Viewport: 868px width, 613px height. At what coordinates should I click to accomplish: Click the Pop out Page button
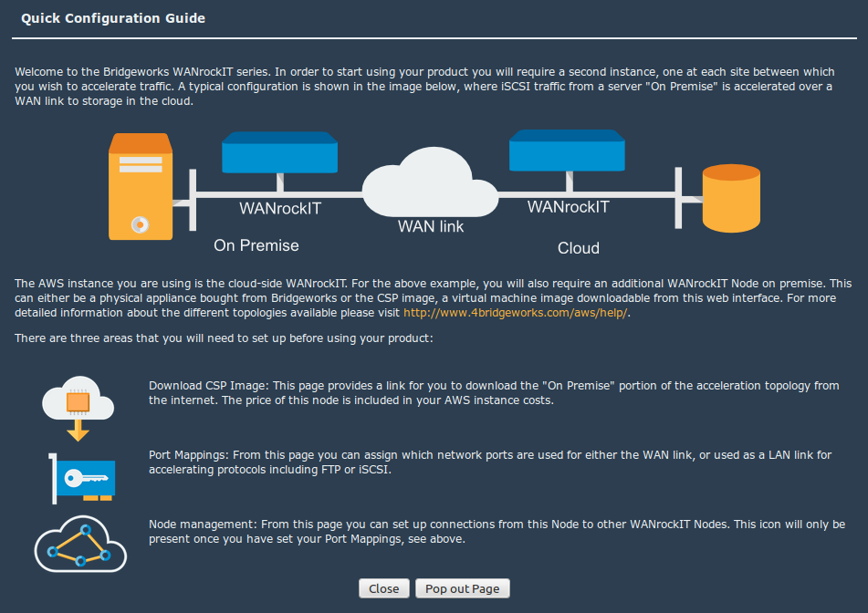click(x=462, y=588)
